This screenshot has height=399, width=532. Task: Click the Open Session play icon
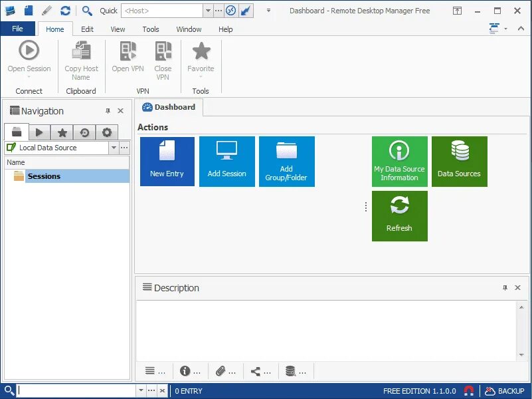[x=29, y=51]
